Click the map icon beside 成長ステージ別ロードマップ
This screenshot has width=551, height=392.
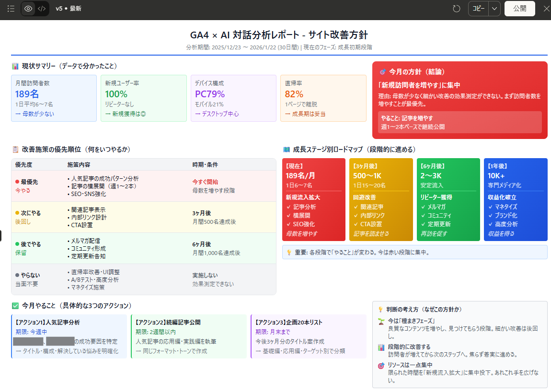point(286,150)
